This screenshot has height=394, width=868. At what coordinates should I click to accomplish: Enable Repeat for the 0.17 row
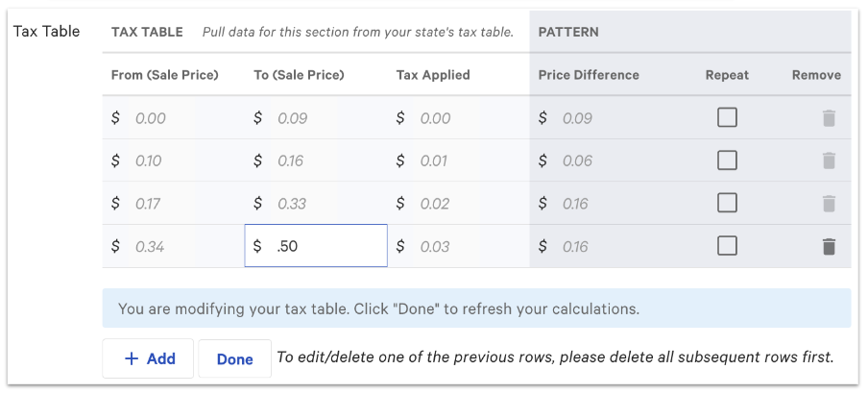point(727,204)
